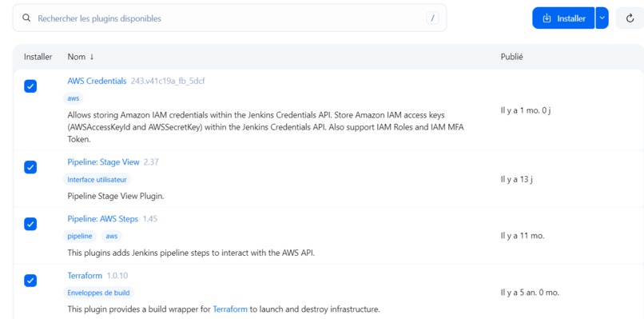Uncheck the AWS Credentials checkbox

point(30,86)
